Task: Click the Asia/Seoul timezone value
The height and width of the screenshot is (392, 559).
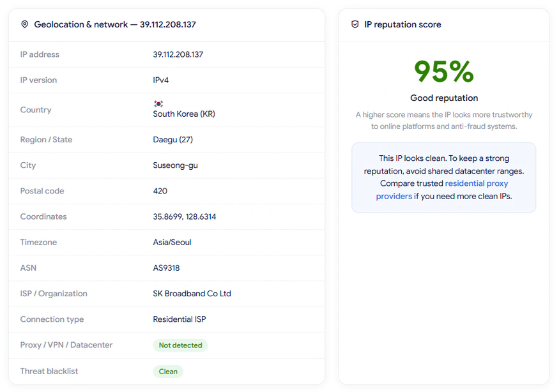Action: click(x=172, y=243)
